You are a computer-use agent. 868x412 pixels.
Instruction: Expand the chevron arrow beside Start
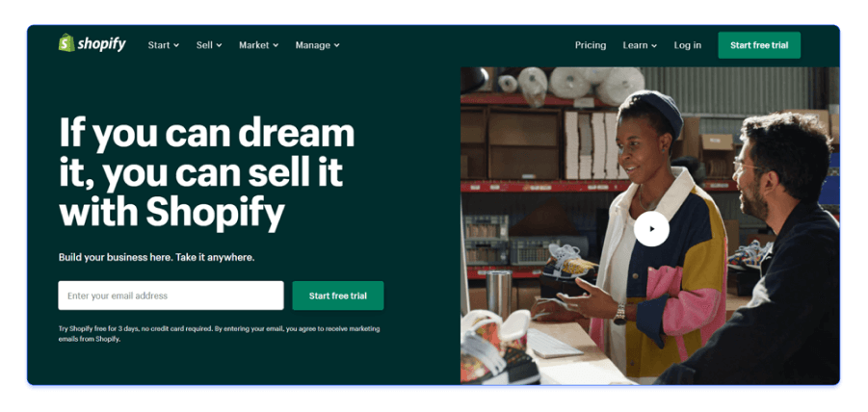176,46
